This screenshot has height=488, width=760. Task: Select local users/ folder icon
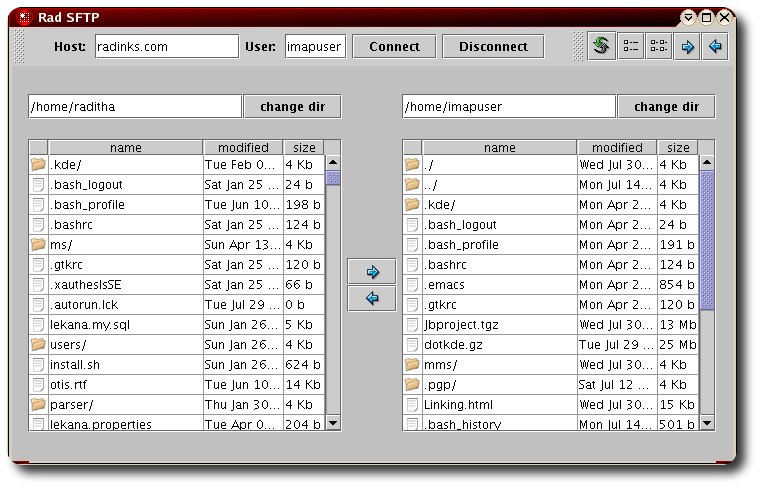(38, 345)
